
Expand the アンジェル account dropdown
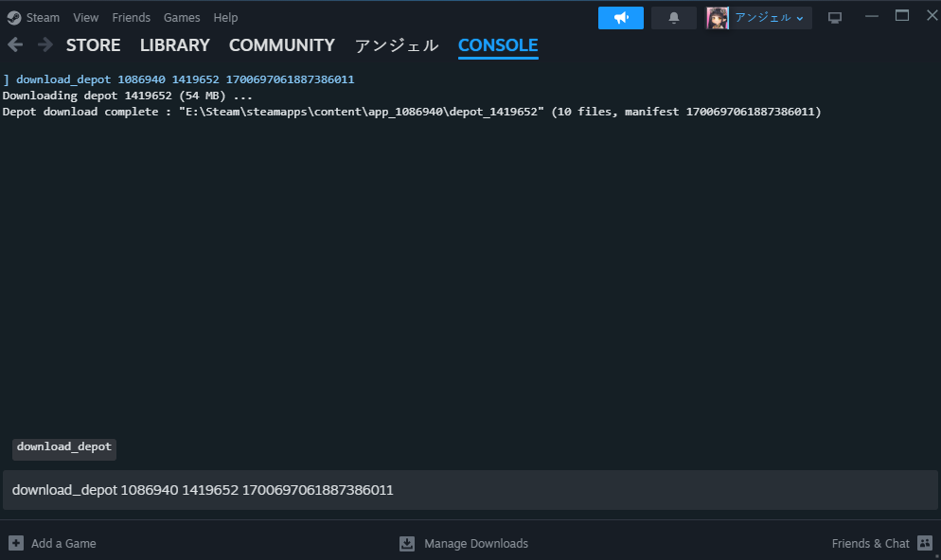[769, 18]
